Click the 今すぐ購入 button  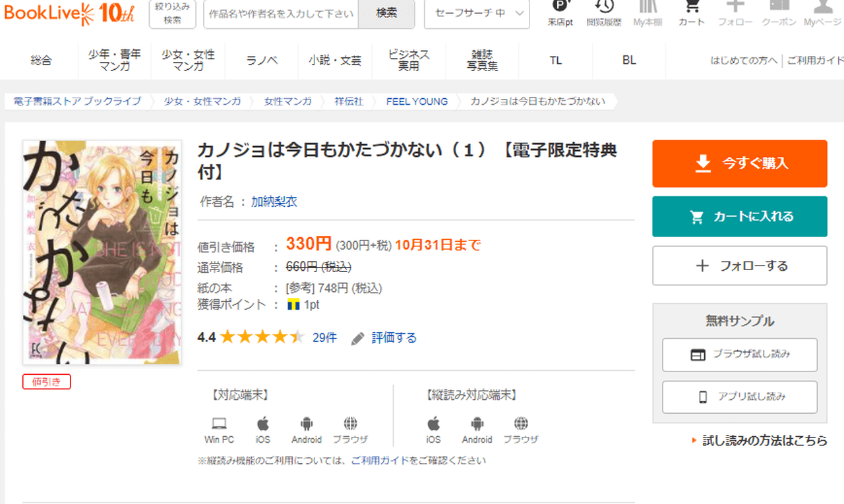739,163
